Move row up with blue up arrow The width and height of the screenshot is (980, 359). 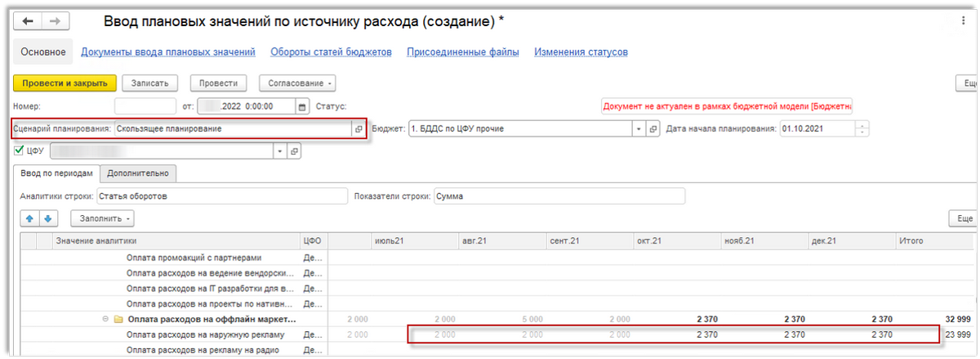click(x=29, y=219)
